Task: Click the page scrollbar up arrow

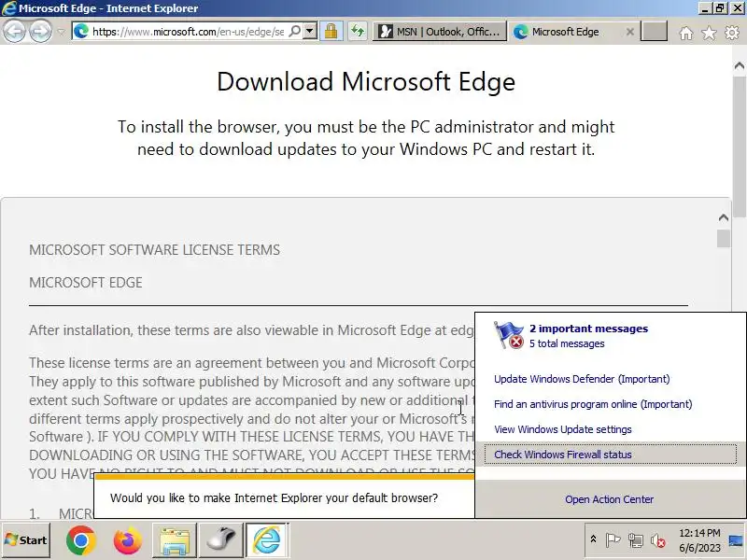Action: click(740, 65)
